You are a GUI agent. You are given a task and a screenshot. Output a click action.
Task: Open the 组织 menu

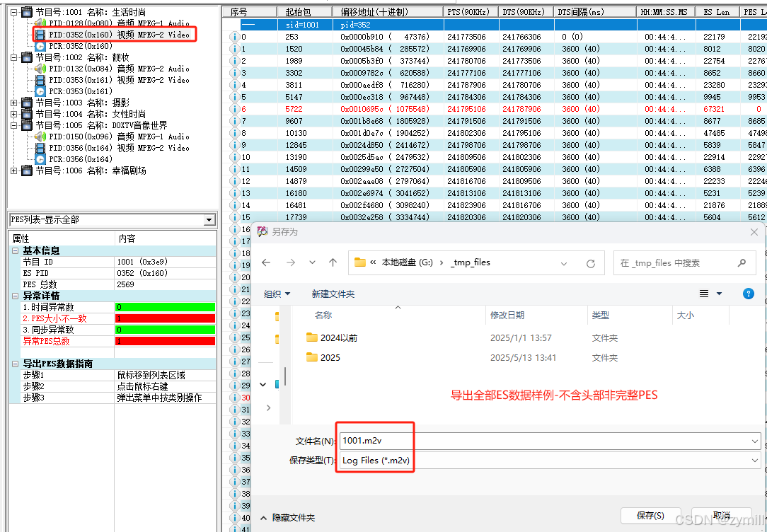277,294
